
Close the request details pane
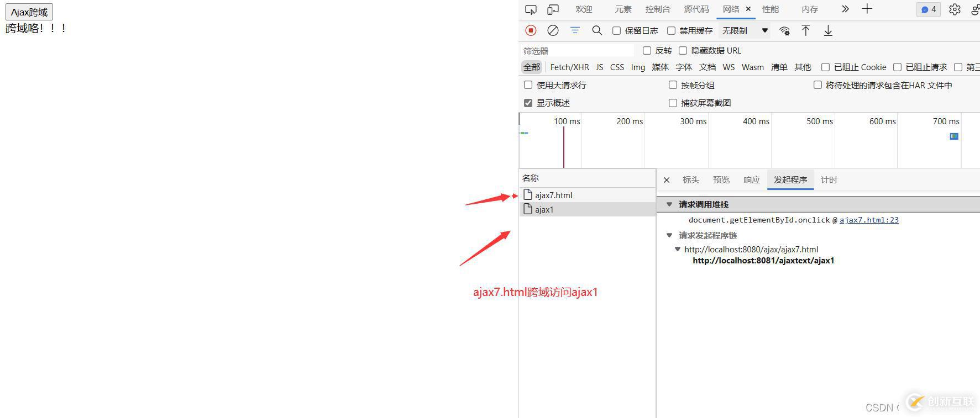(667, 180)
